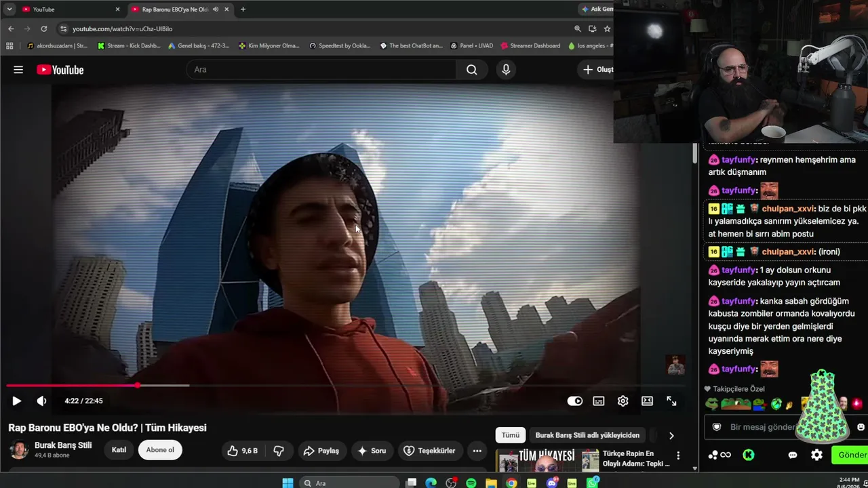Click the Oluştur create button
Screen dimensions: 868x488
(x=597, y=70)
